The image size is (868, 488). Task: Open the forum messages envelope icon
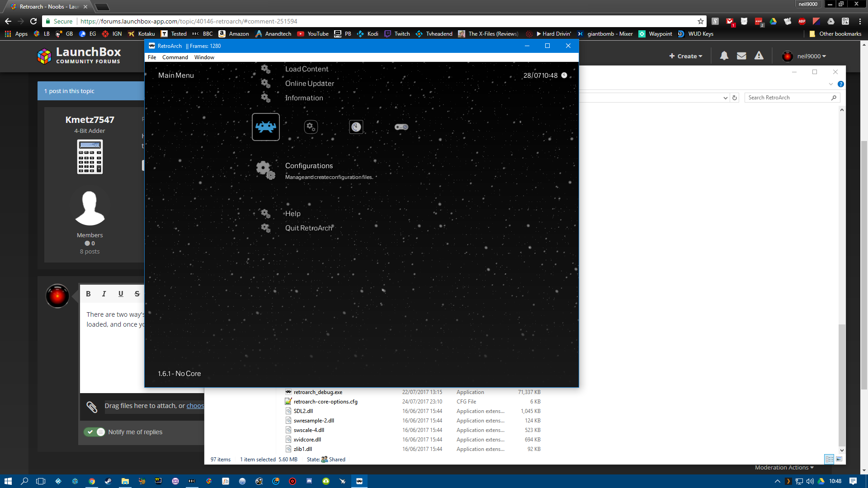click(x=741, y=56)
